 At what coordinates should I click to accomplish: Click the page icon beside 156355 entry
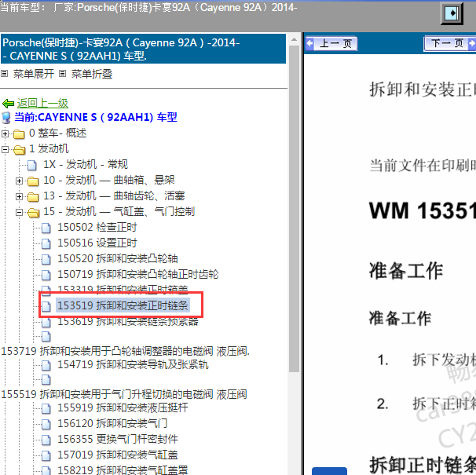(x=46, y=440)
